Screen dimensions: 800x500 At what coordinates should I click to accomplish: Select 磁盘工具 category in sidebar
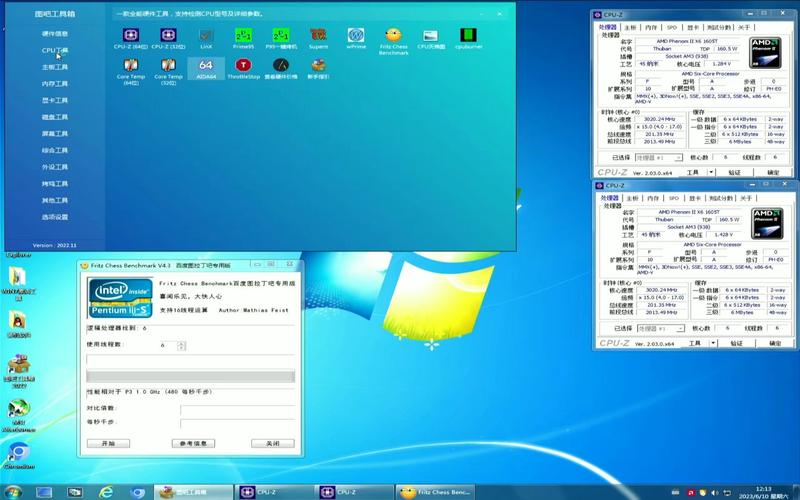pyautogui.click(x=55, y=117)
